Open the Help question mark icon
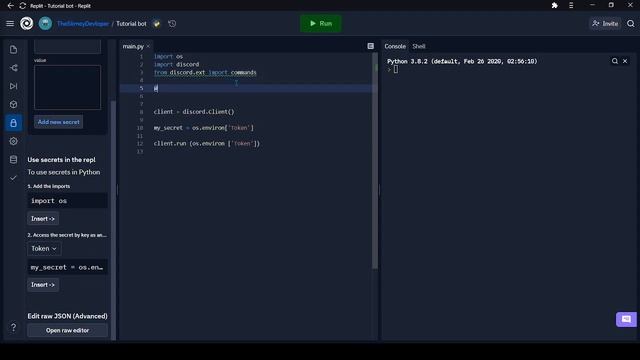 [x=13, y=327]
